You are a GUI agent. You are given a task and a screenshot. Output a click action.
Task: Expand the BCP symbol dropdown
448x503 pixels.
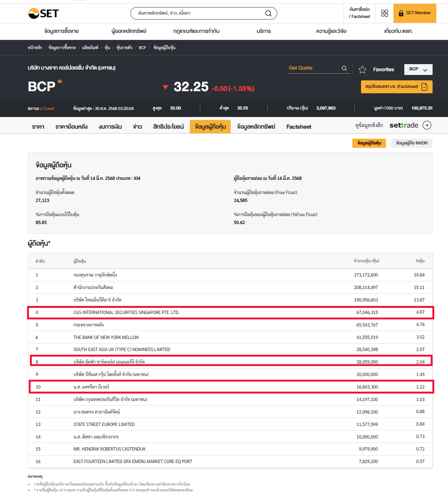(418, 69)
